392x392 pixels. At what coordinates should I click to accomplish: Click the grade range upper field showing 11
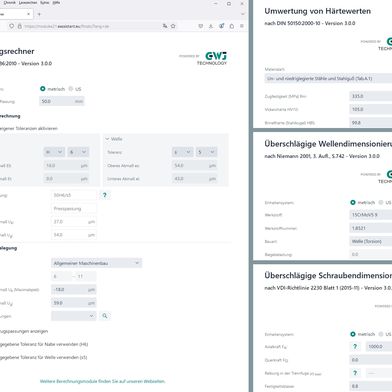86,276
